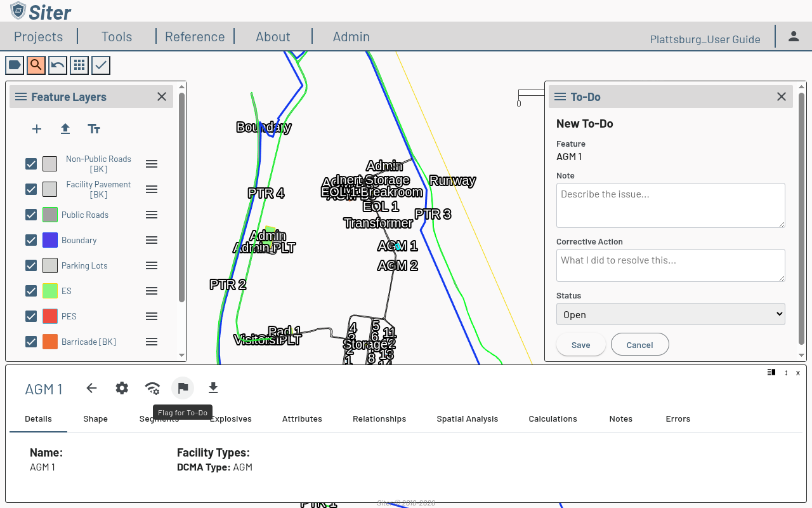
Task: Add a new feature layer with plus icon
Action: (37, 129)
